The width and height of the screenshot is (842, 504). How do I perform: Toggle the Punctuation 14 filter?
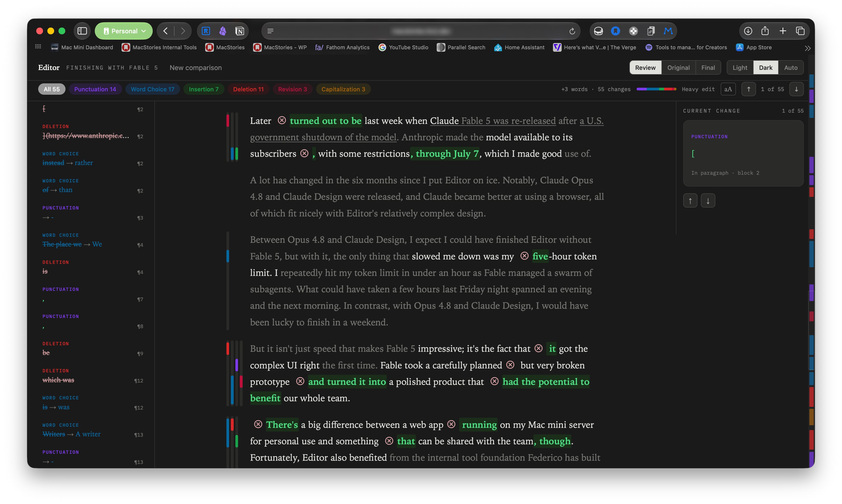tap(95, 89)
